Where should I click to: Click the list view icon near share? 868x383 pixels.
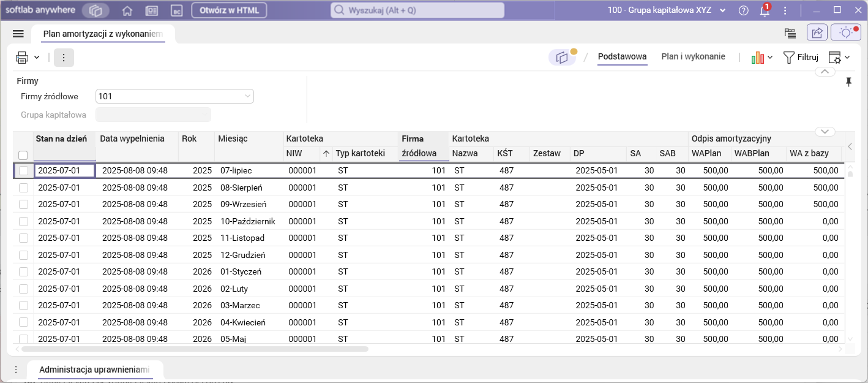[790, 33]
